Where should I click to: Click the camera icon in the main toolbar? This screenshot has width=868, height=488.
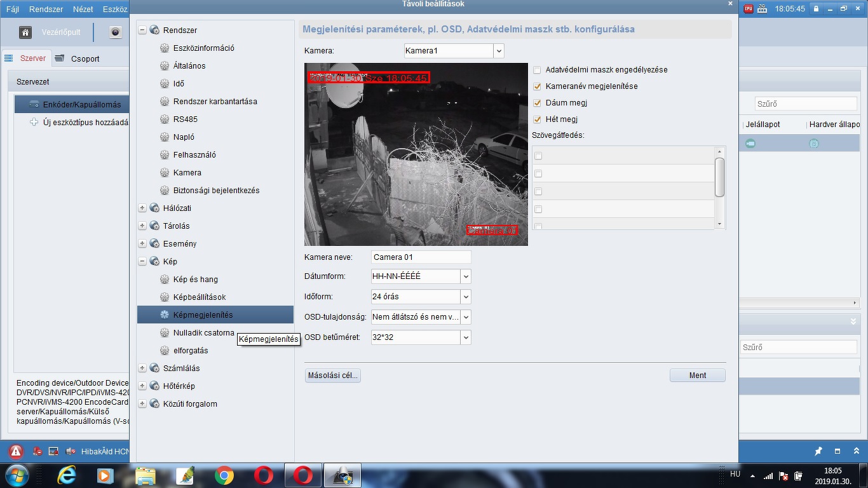point(116,32)
